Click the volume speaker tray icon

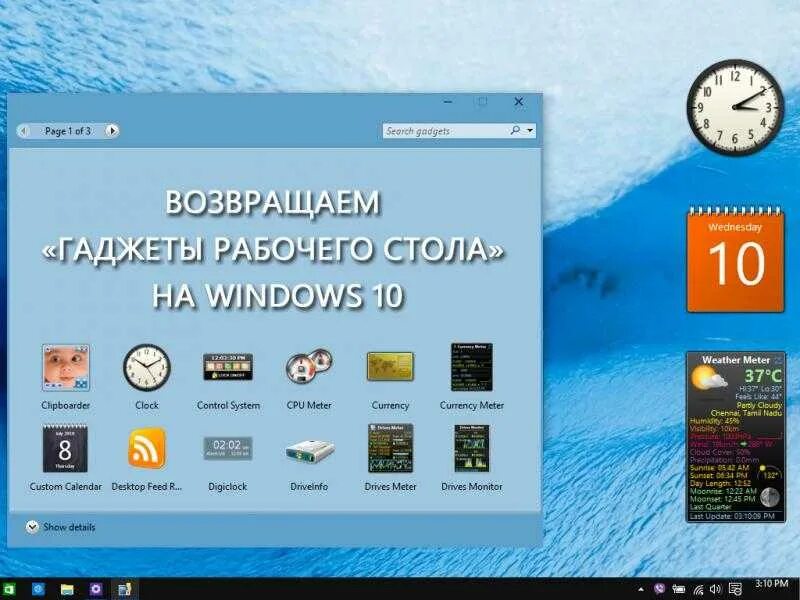[715, 590]
